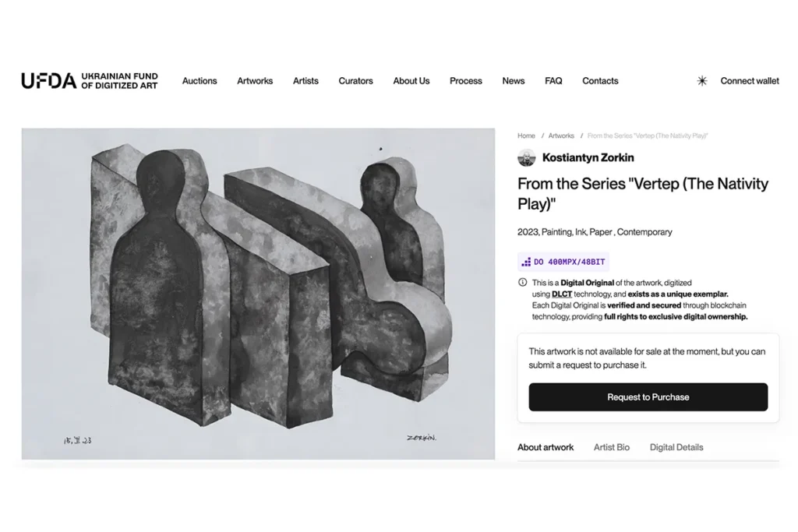Image resolution: width=798 pixels, height=532 pixels.
Task: Open the Artists section
Action: pyautogui.click(x=305, y=81)
